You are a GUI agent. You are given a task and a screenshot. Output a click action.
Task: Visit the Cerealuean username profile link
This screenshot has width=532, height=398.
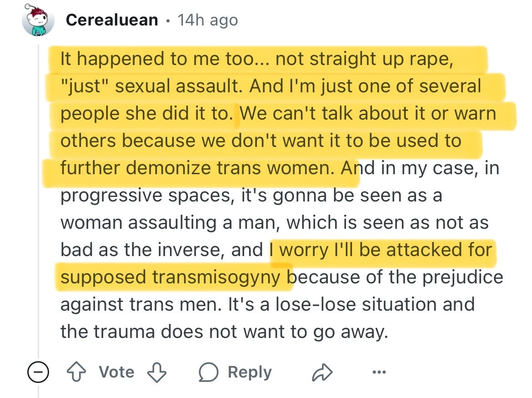tap(112, 20)
